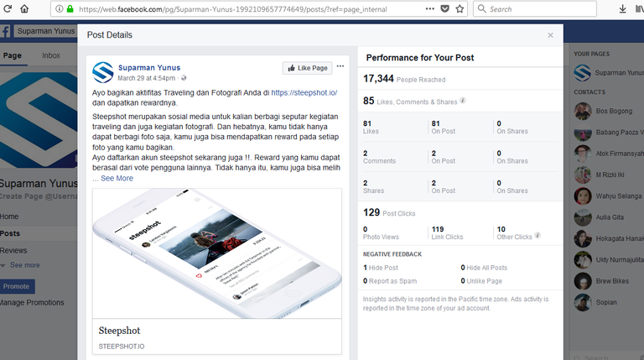Image resolution: width=644 pixels, height=360 pixels.
Task: Focus the browser Search field
Action: pyautogui.click(x=535, y=8)
